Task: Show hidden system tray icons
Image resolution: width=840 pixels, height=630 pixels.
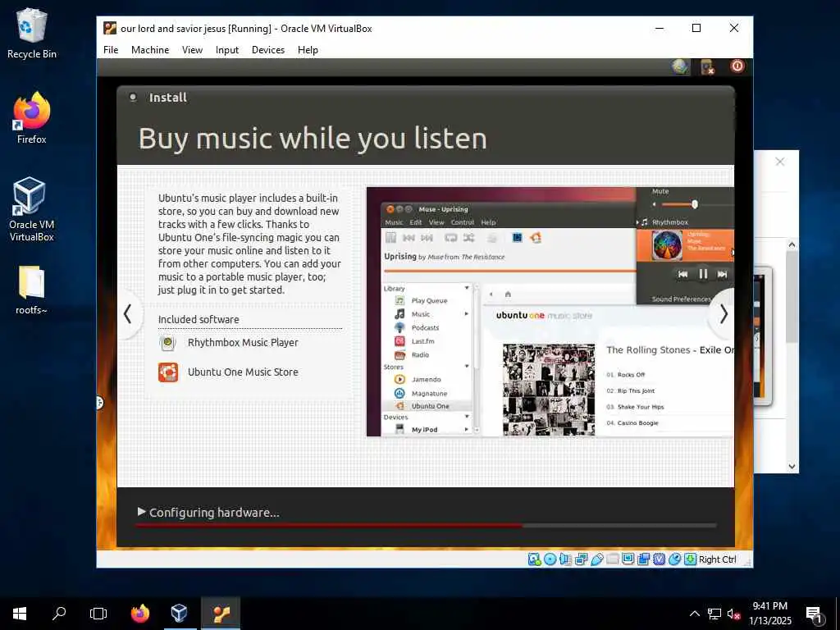Action: pos(694,614)
